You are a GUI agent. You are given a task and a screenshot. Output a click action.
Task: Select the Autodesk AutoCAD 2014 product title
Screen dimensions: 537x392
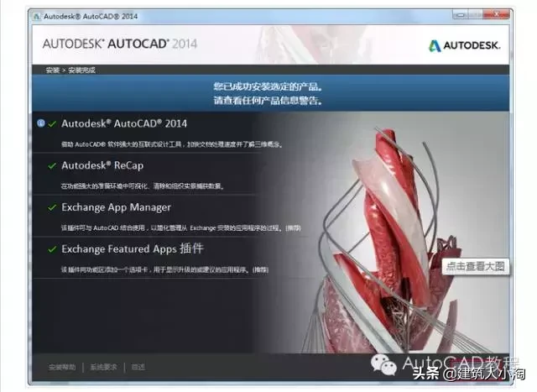(124, 123)
